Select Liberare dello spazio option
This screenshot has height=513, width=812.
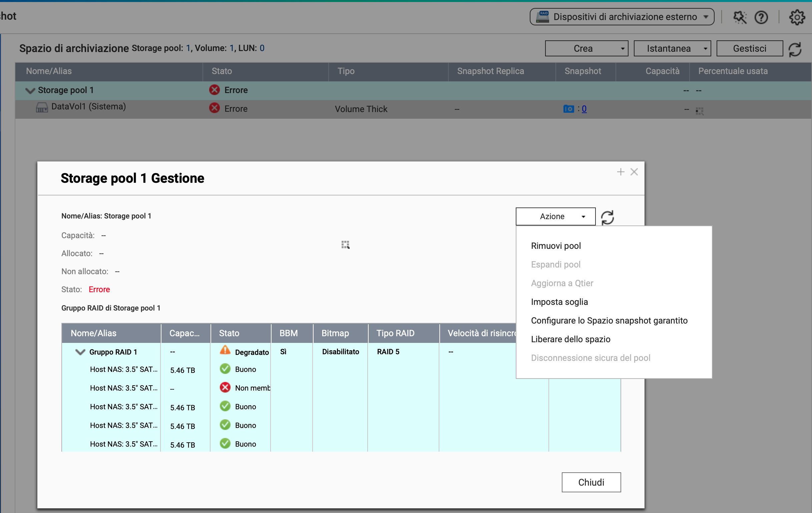pos(570,339)
